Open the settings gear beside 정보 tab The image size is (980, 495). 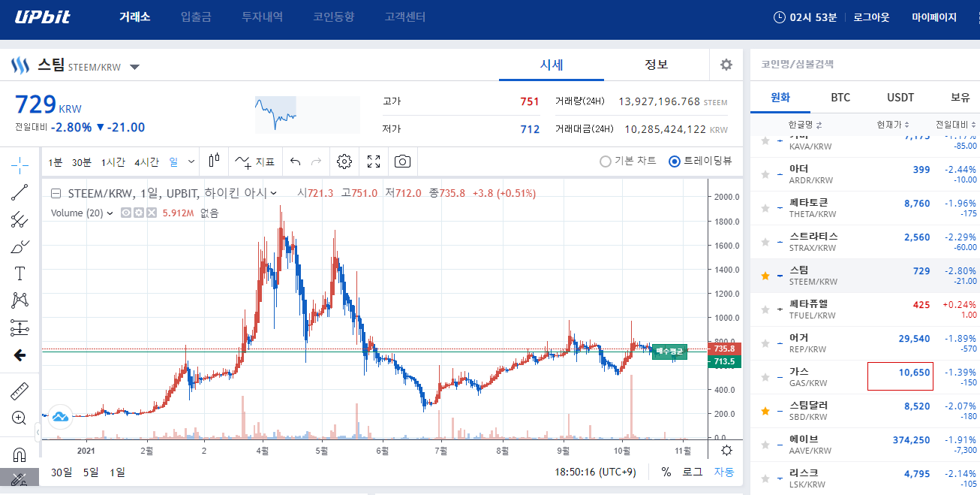726,65
